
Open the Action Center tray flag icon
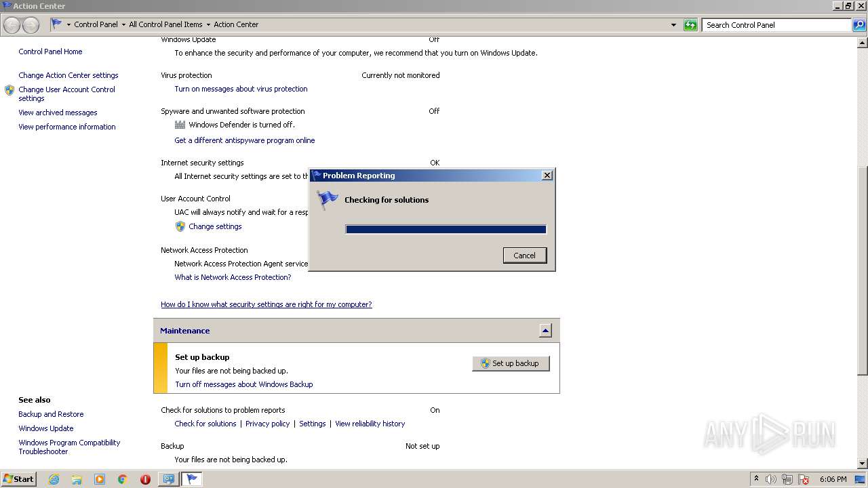pos(804,479)
